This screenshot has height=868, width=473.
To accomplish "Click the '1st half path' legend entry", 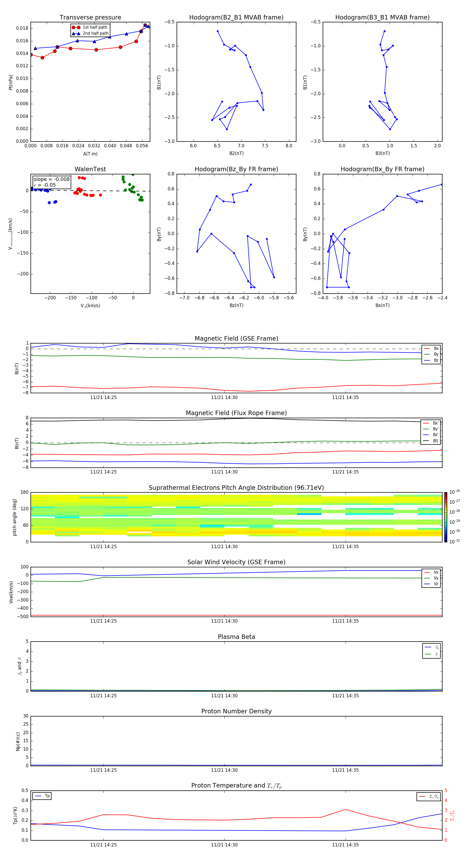I will [x=90, y=27].
